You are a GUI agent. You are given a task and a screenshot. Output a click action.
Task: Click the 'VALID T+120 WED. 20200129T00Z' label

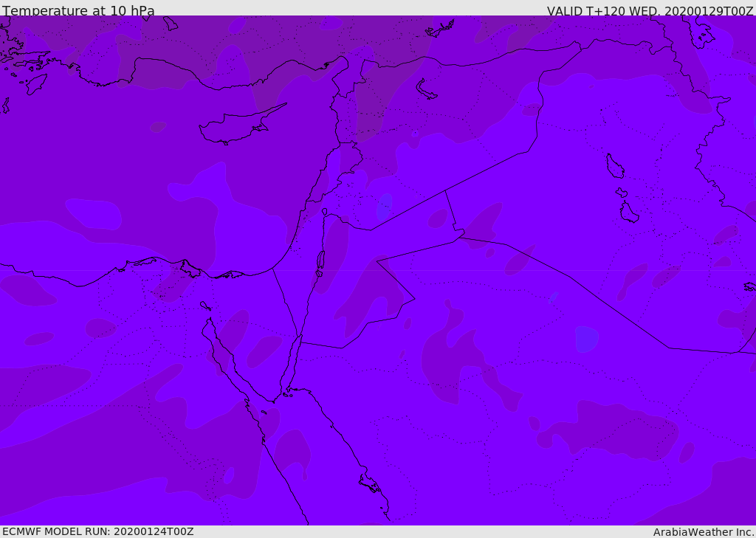[x=650, y=10]
